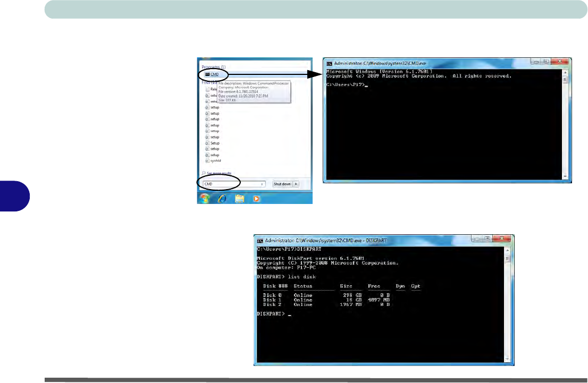Open Internet Explorer from the taskbar

click(222, 198)
